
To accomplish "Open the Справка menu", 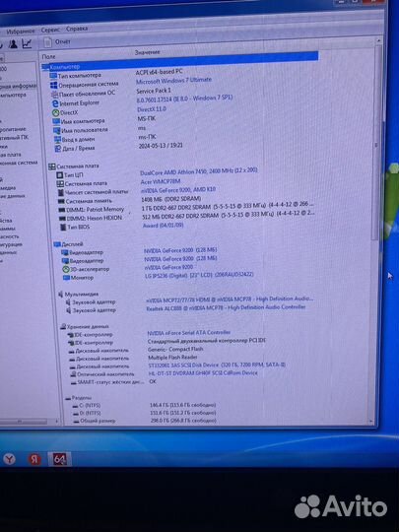I will tap(77, 29).
